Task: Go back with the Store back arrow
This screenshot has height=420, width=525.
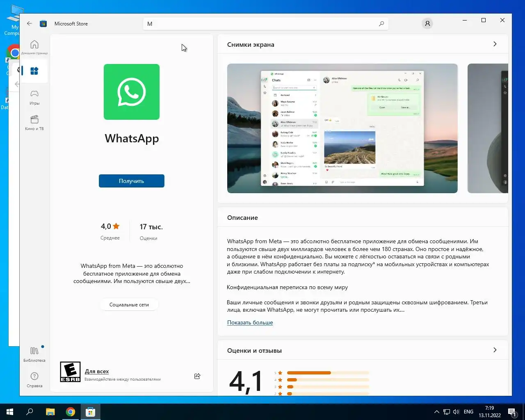Action: tap(29, 23)
